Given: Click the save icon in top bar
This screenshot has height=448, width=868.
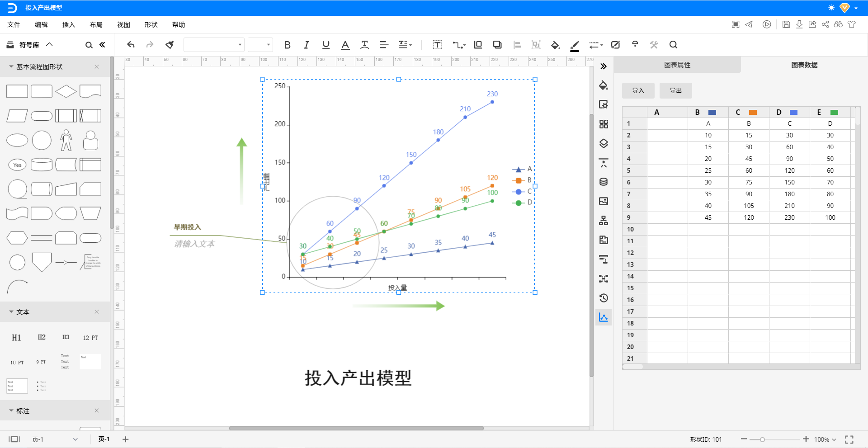Looking at the screenshot, I should coord(786,24).
